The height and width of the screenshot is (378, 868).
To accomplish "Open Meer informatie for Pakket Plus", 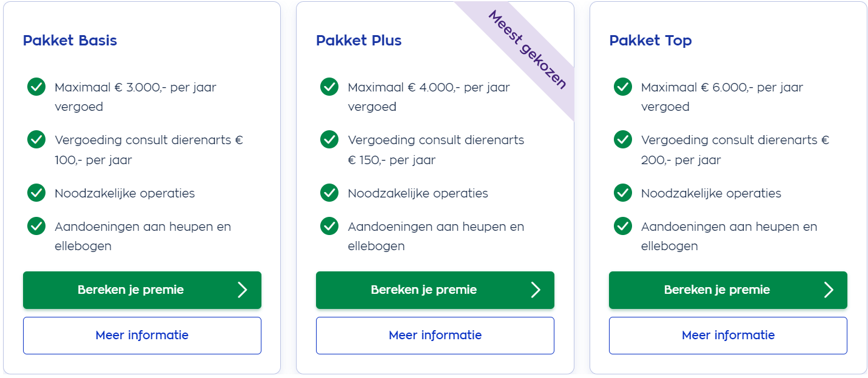I will tap(435, 335).
